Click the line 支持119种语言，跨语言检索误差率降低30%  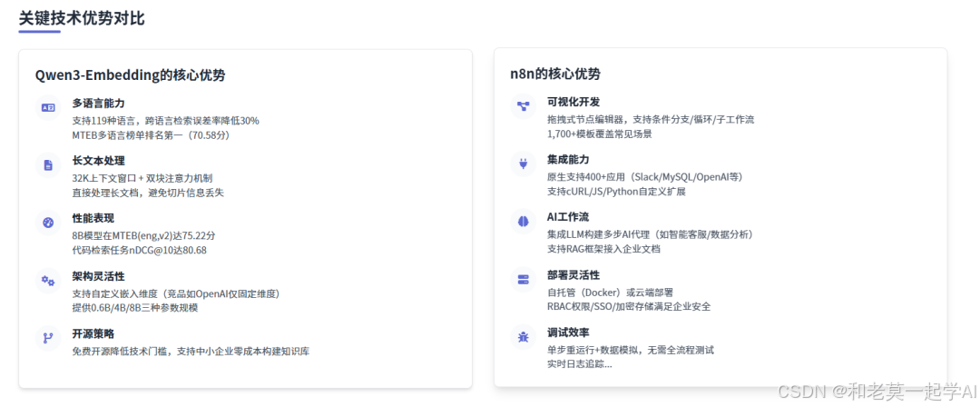(166, 120)
